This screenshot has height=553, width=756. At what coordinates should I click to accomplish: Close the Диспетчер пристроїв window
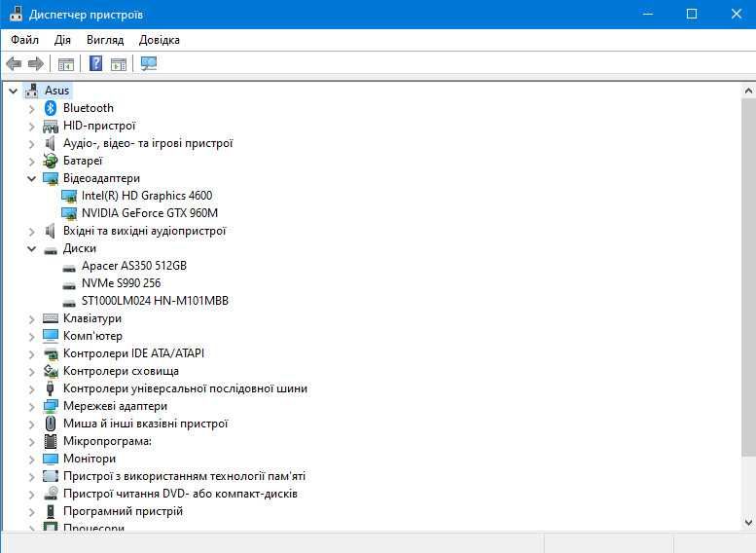tap(736, 14)
